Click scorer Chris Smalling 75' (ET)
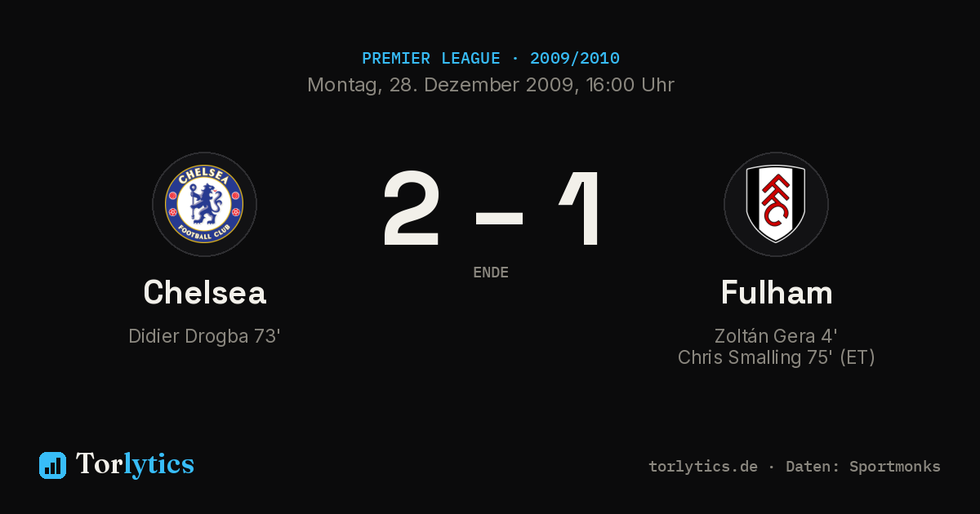The height and width of the screenshot is (514, 980). 776,357
